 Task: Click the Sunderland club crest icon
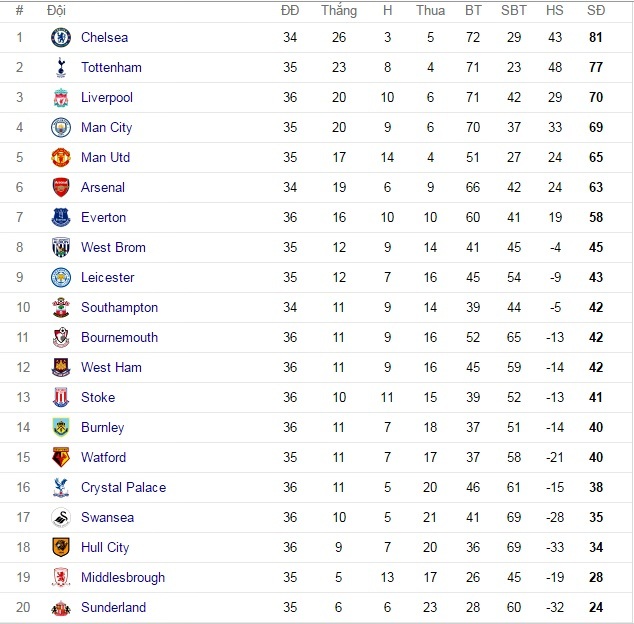(61, 608)
